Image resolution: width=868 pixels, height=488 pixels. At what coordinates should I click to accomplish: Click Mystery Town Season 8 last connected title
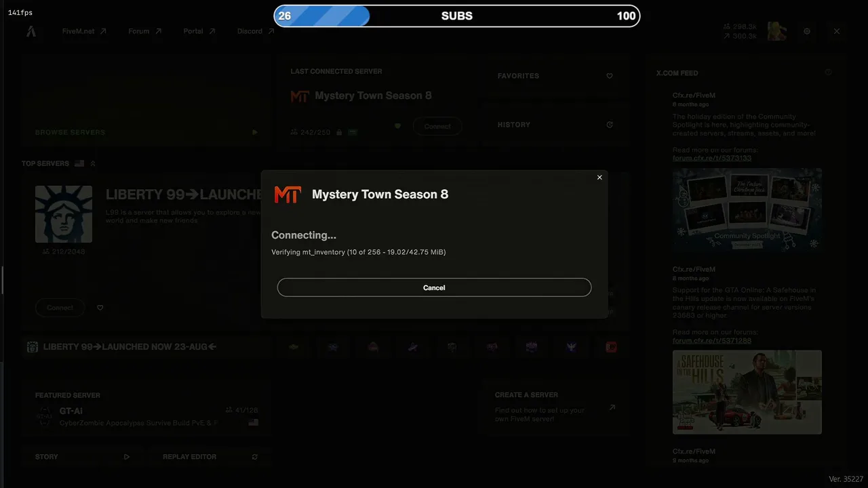[373, 96]
